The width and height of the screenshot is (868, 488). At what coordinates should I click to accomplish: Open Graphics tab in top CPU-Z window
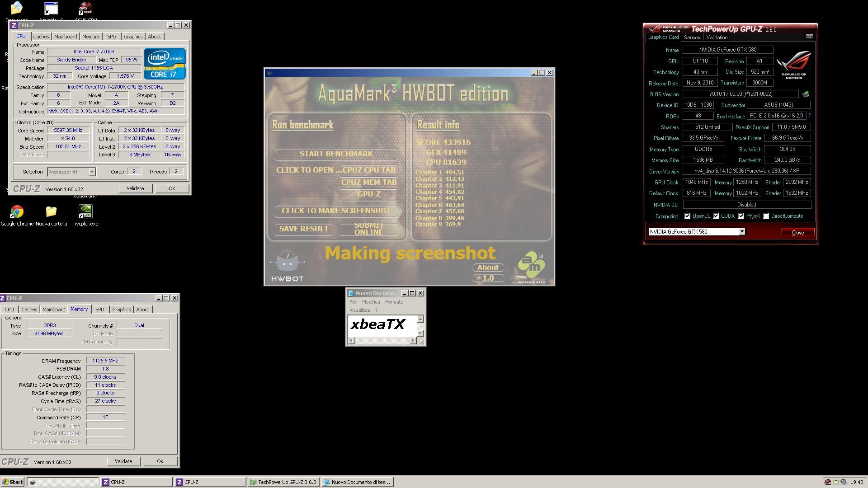(x=133, y=37)
